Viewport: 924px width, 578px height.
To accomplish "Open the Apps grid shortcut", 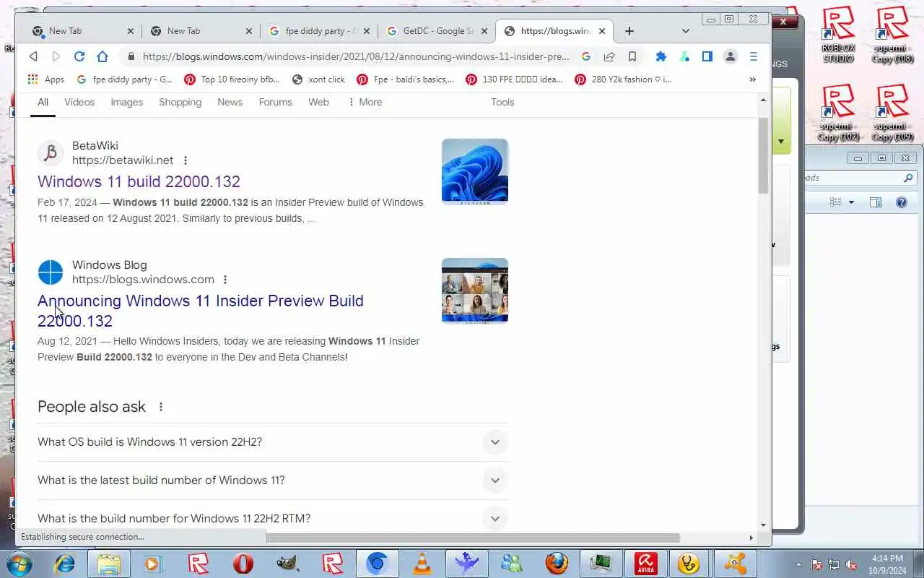I will coord(45,79).
